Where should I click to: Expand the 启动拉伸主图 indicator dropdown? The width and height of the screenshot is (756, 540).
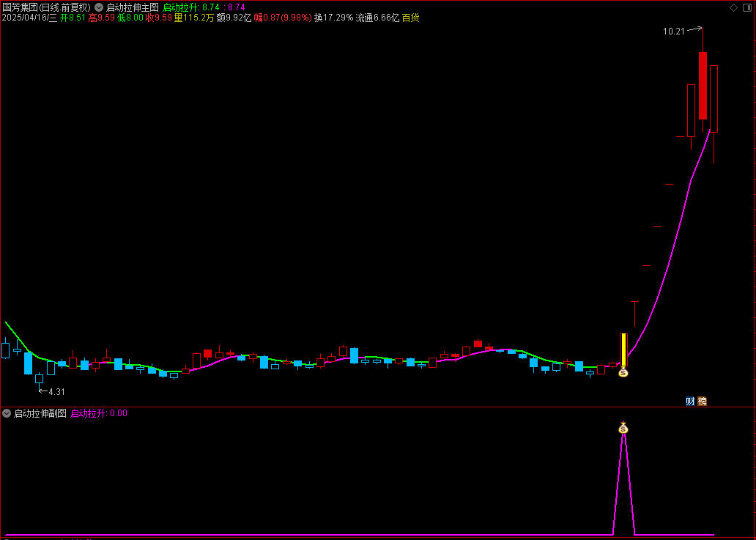coord(99,7)
